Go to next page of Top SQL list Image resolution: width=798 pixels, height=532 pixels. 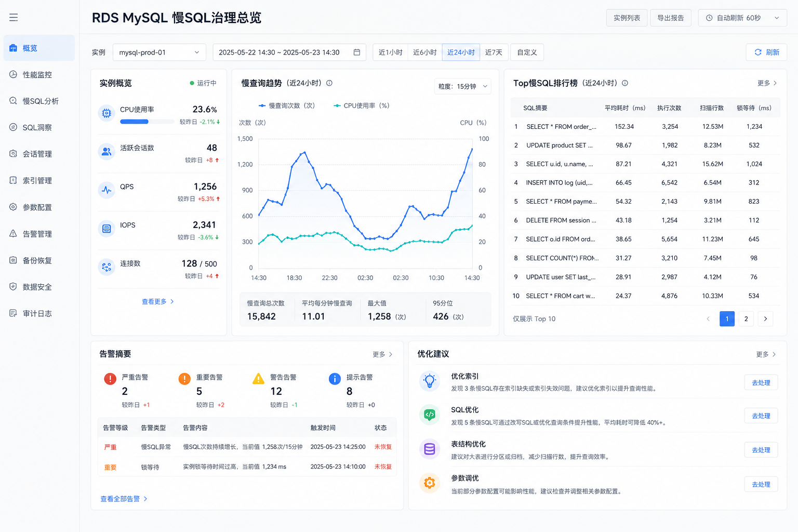point(765,319)
